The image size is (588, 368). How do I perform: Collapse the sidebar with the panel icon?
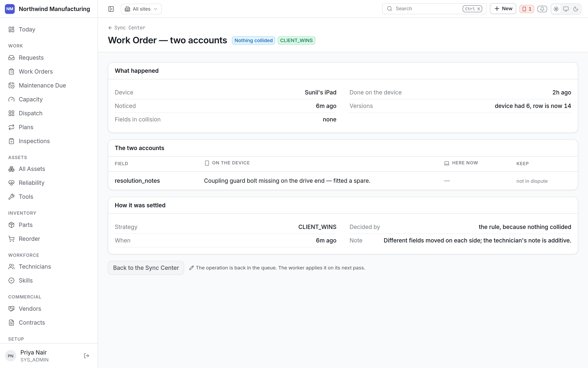pyautogui.click(x=111, y=9)
